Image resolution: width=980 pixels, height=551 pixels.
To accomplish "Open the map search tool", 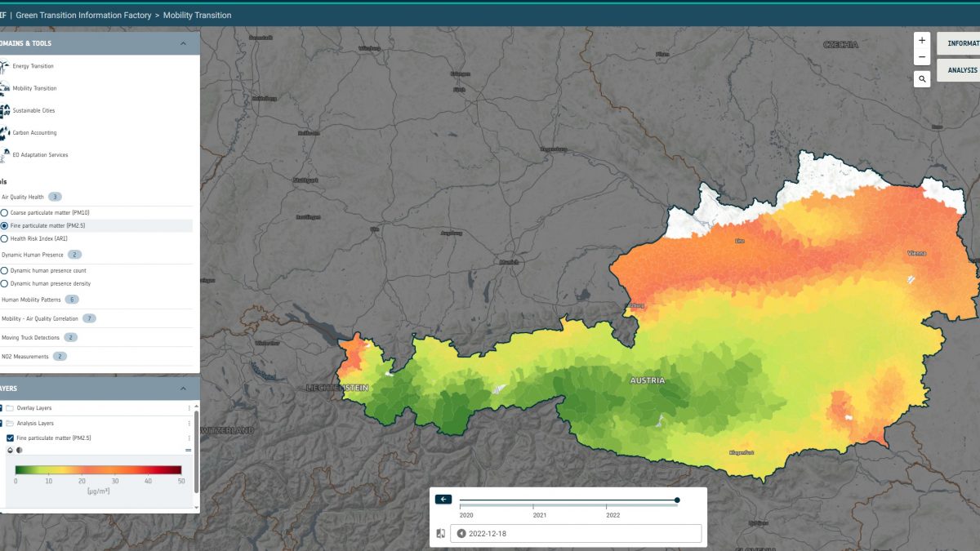I will pos(922,79).
